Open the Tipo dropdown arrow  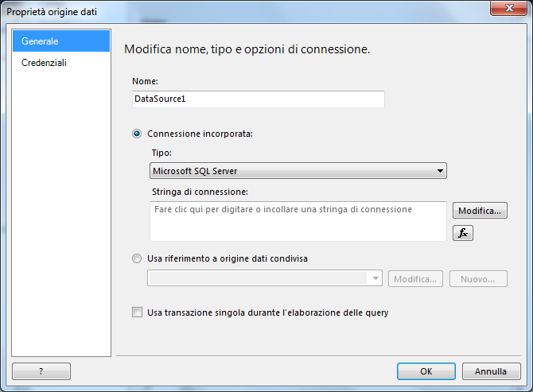440,170
